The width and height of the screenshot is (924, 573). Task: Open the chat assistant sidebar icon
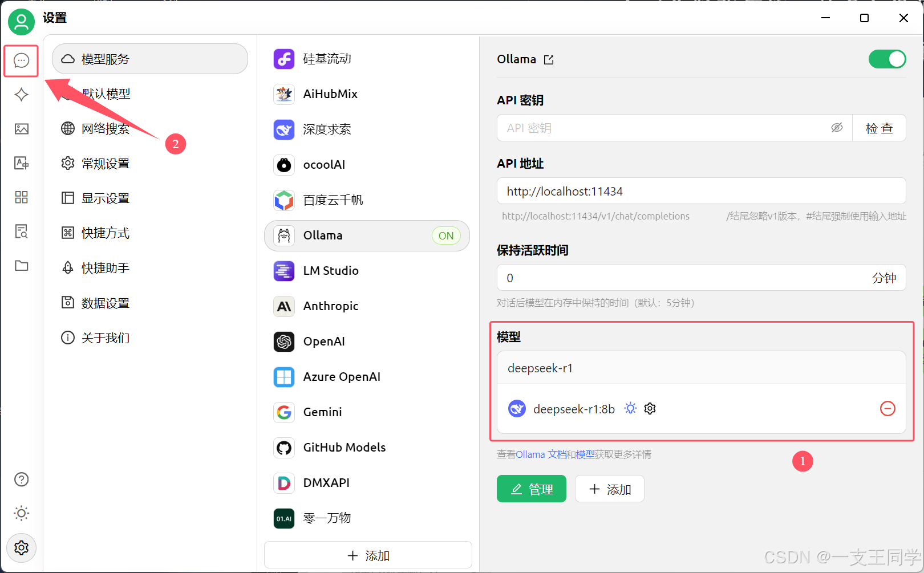coord(21,60)
